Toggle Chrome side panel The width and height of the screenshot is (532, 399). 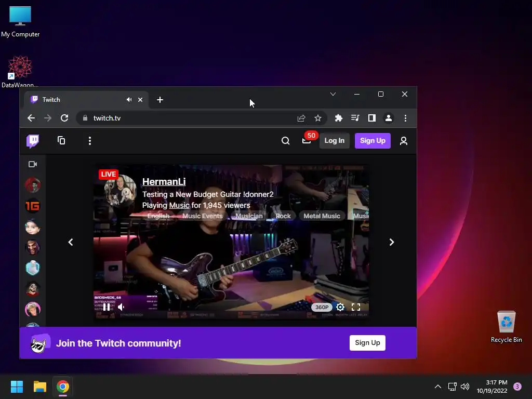coord(372,118)
